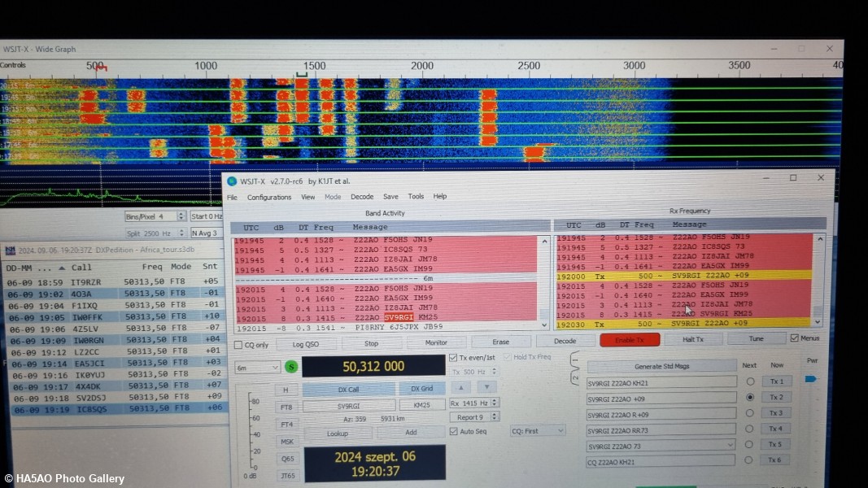Click the 50,312 000 frequency display

click(373, 366)
